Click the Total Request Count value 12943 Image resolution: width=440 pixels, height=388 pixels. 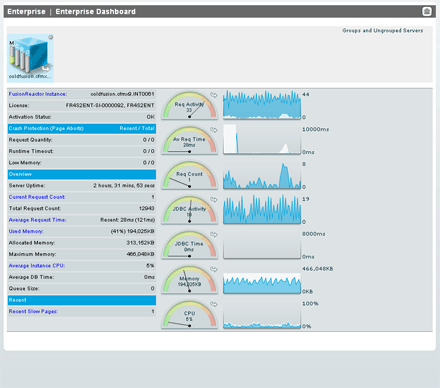tap(146, 208)
